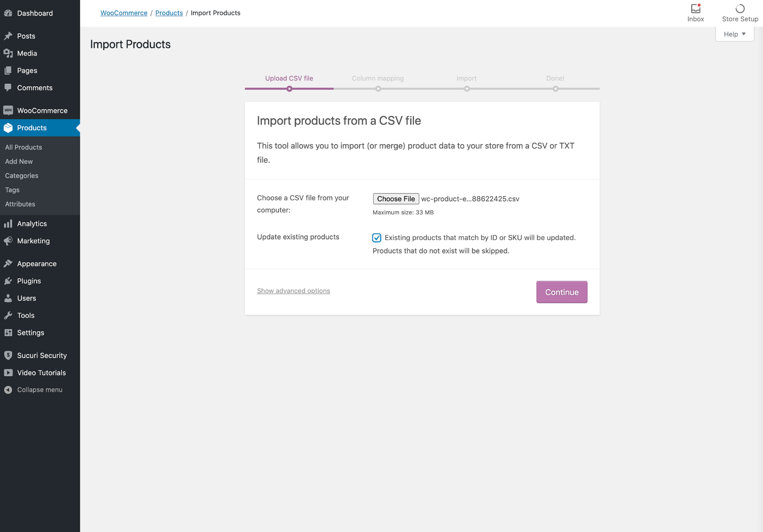Click the Sucuri Security shield icon
The width and height of the screenshot is (763, 532).
pyautogui.click(x=8, y=355)
